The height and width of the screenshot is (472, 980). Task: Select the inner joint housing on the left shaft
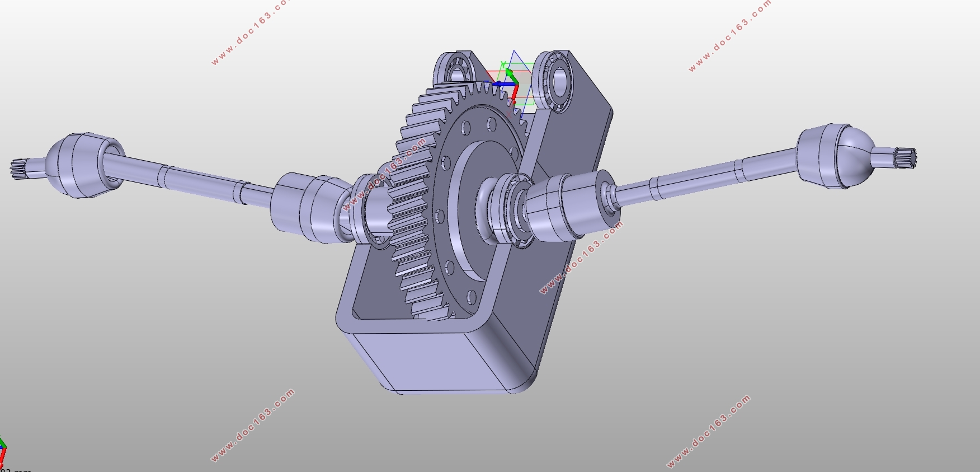tap(310, 207)
